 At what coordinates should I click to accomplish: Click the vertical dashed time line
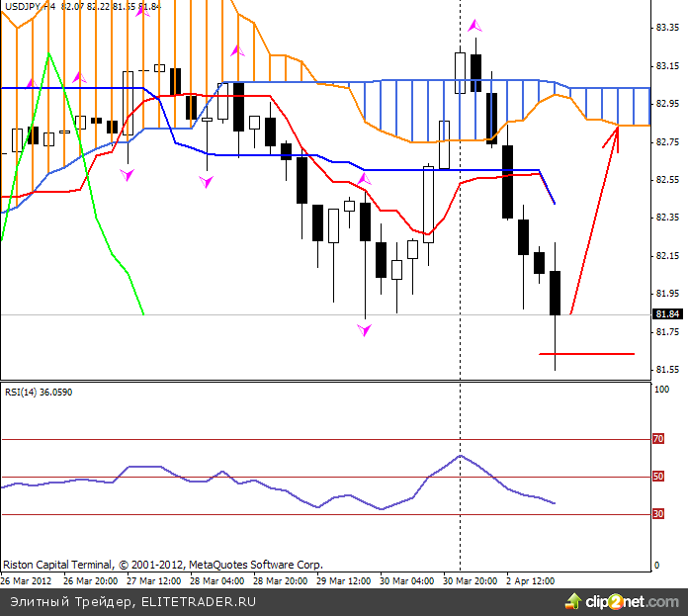point(460,297)
